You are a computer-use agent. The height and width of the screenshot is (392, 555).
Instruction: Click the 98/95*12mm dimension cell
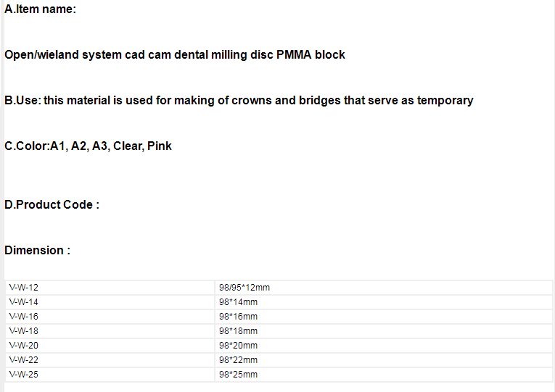pos(384,288)
